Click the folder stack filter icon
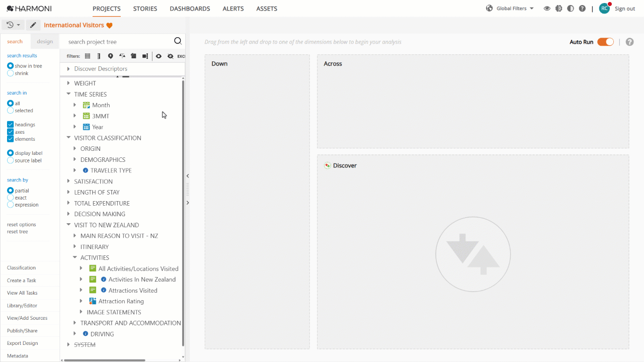The width and height of the screenshot is (644, 362). click(133, 56)
